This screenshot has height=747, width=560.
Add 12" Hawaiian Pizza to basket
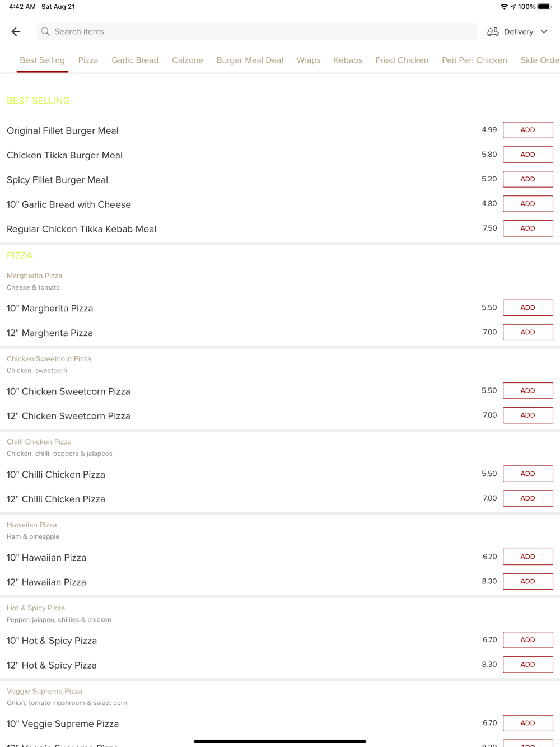pyautogui.click(x=528, y=581)
